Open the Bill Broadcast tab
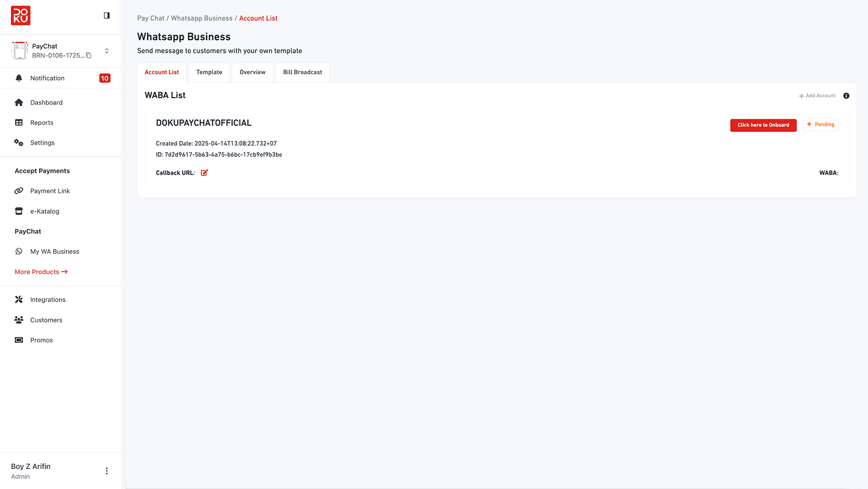 (303, 72)
